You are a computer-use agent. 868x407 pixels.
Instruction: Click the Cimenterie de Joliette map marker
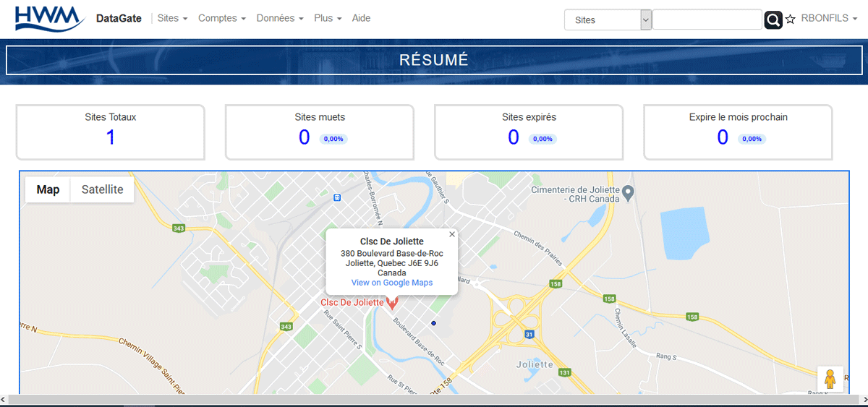tap(629, 192)
